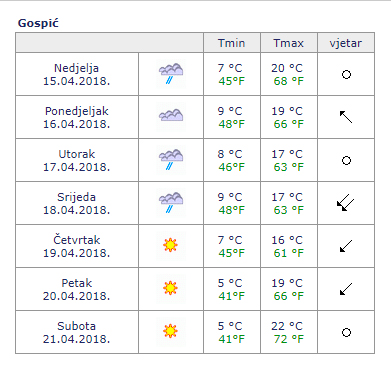Select the Subota 21.04.2018. date cell
The width and height of the screenshot is (391, 369).
tap(77, 332)
